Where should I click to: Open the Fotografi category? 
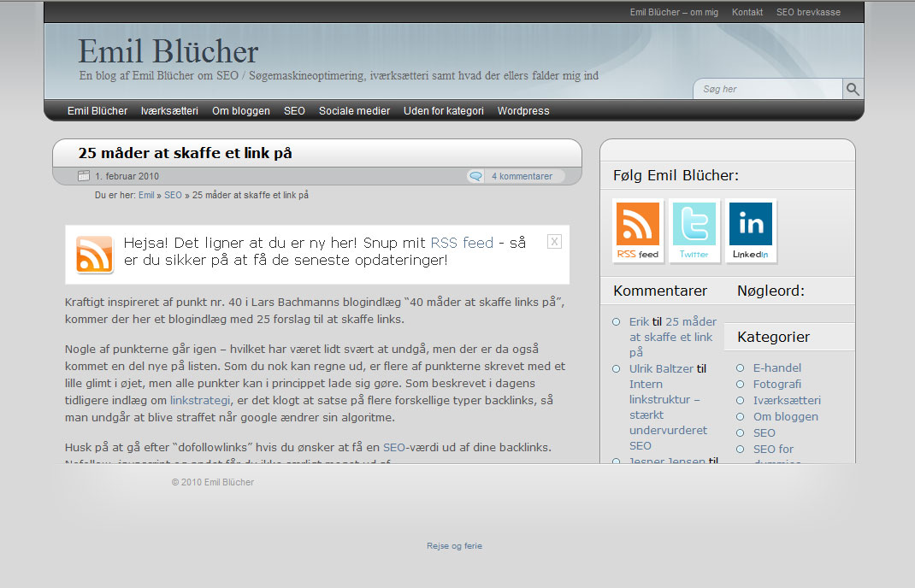[776, 384]
